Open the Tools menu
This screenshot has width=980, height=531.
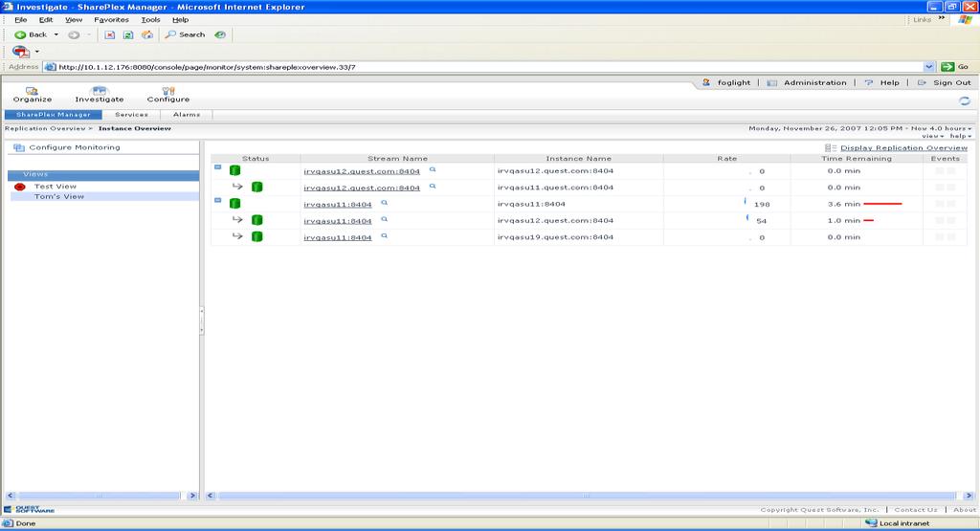coord(150,19)
